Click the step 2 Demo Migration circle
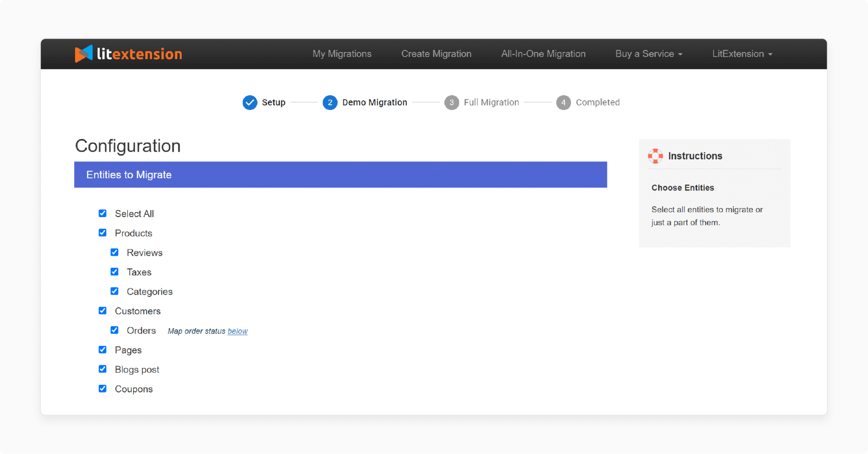The width and height of the screenshot is (868, 454). point(330,103)
